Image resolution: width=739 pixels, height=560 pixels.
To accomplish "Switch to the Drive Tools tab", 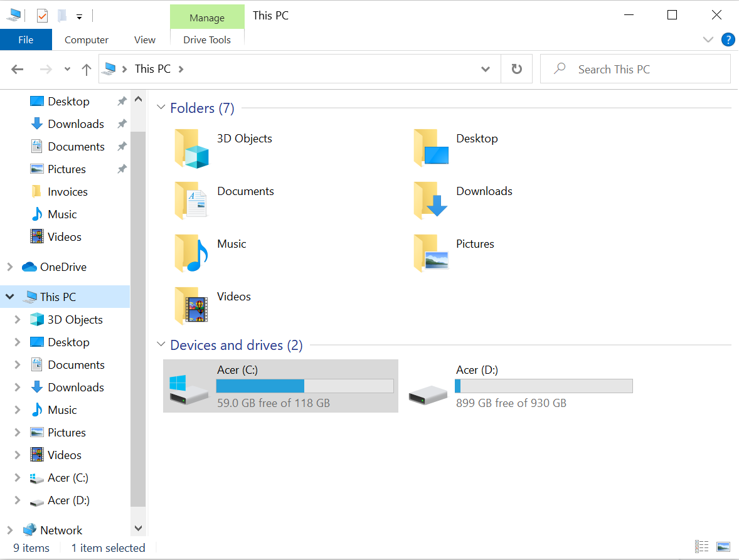I will click(x=207, y=39).
